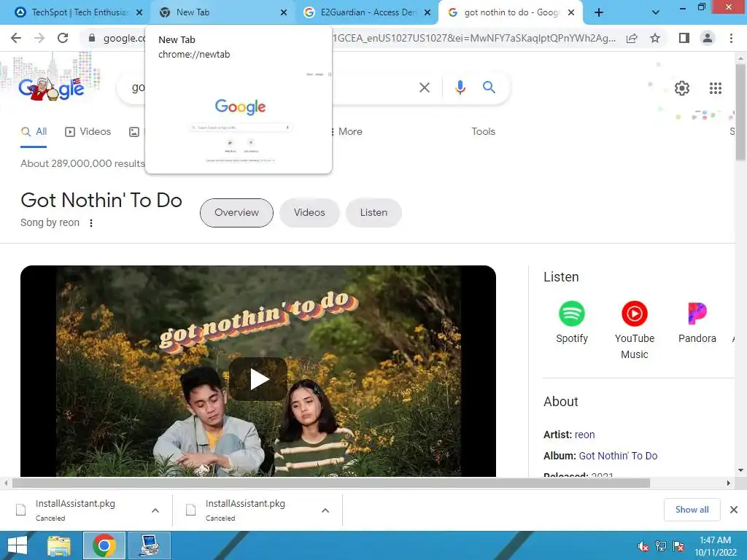Click the lock icon for site info
This screenshot has height=560, width=747.
[92, 38]
